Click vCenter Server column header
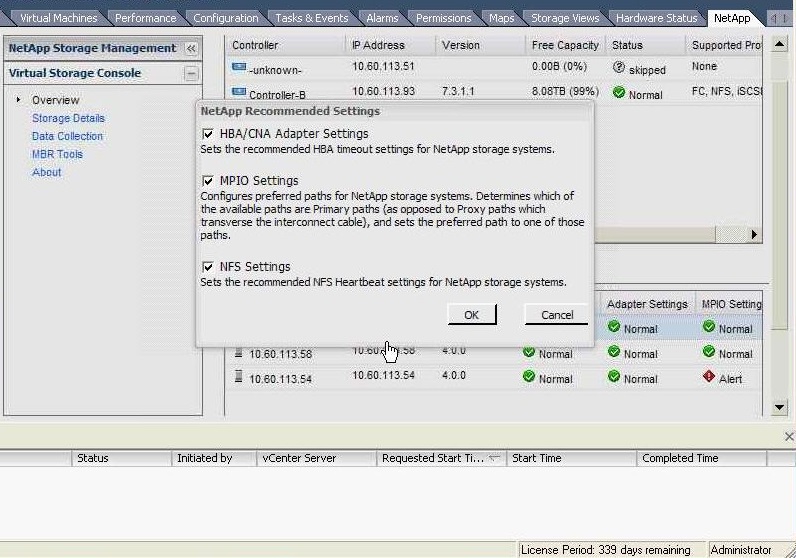Screen dimensions: 796x558 tap(317, 458)
